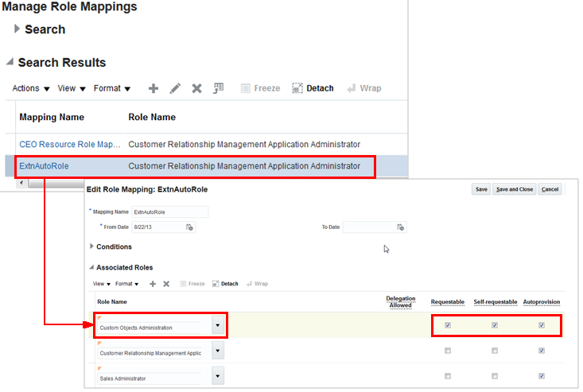Toggle Autoprovision for Sales Administrator
Image resolution: width=583 pixels, height=392 pixels.
pyautogui.click(x=542, y=376)
